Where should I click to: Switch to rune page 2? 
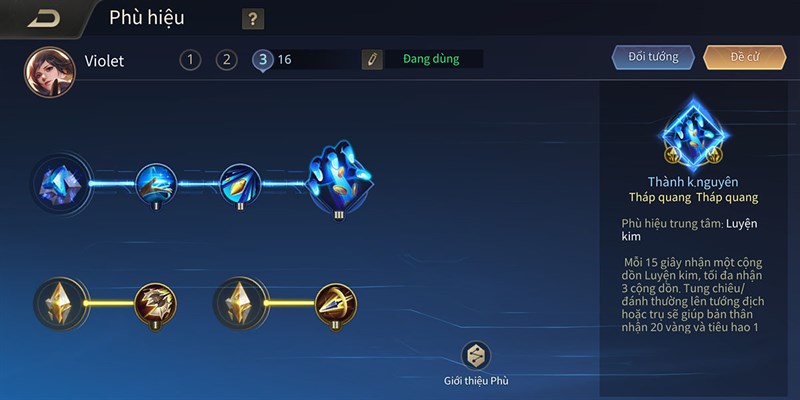click(227, 60)
